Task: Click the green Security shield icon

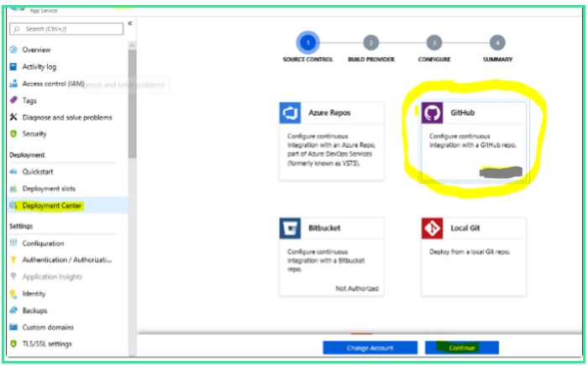Action: click(x=13, y=133)
